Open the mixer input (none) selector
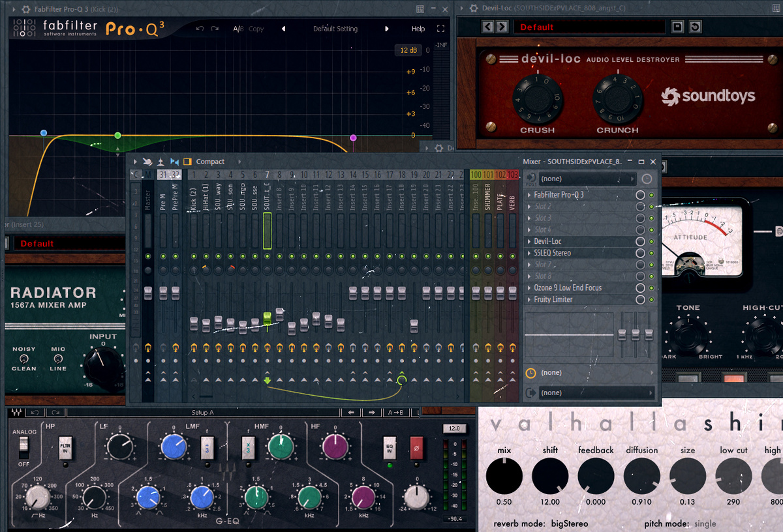The width and height of the screenshot is (783, 532). (588, 179)
